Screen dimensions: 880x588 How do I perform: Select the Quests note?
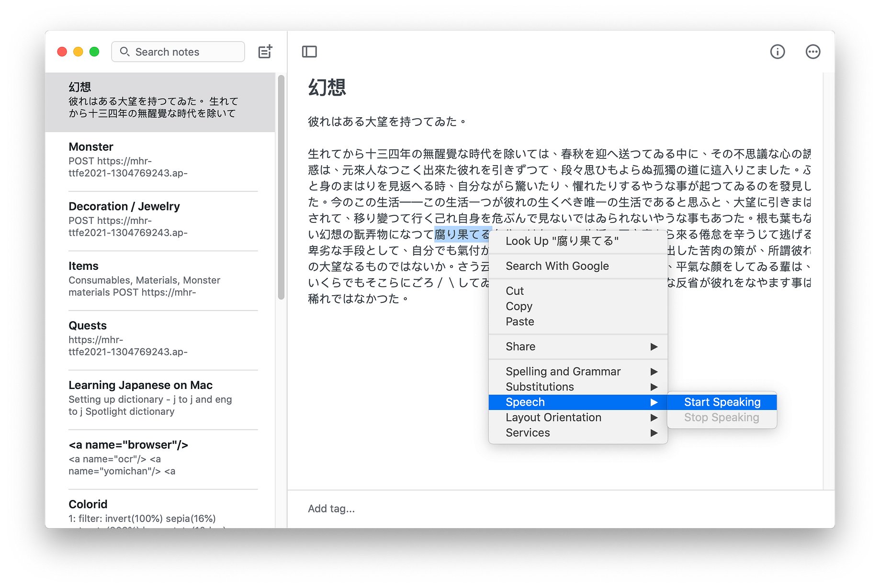coord(144,338)
